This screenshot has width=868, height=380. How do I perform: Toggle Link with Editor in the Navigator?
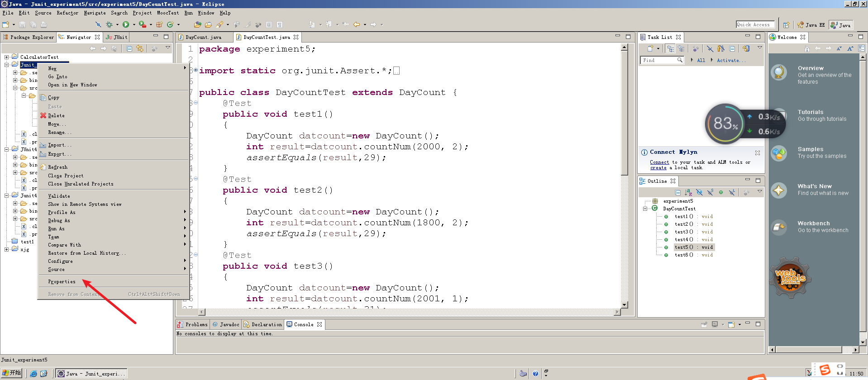point(140,48)
